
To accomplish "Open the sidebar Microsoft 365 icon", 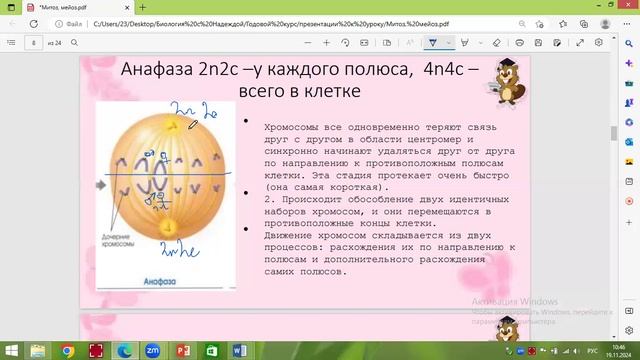I will tap(629, 122).
